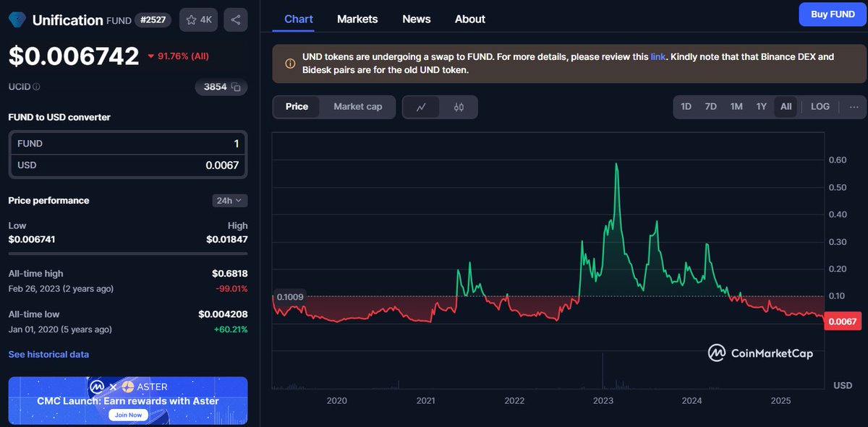The image size is (868, 427).
Task: Click the 'FUND to USD converter' heading
Action: coord(59,117)
